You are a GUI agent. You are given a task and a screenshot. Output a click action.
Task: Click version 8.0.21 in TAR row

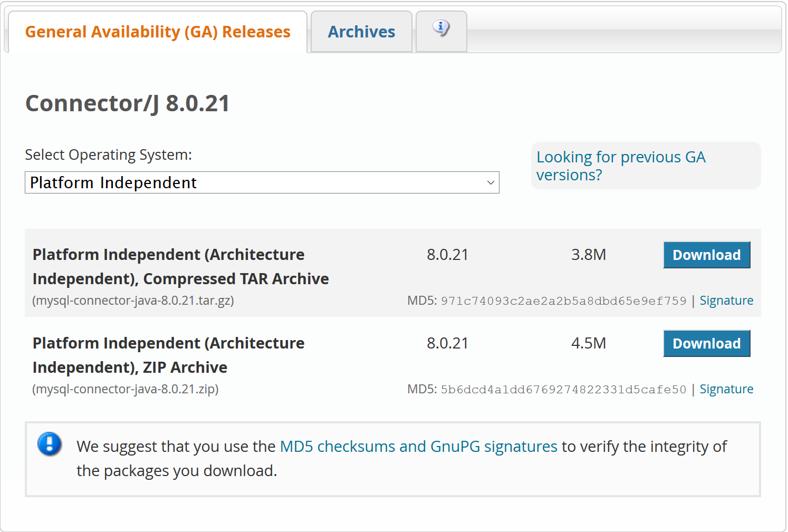click(447, 255)
